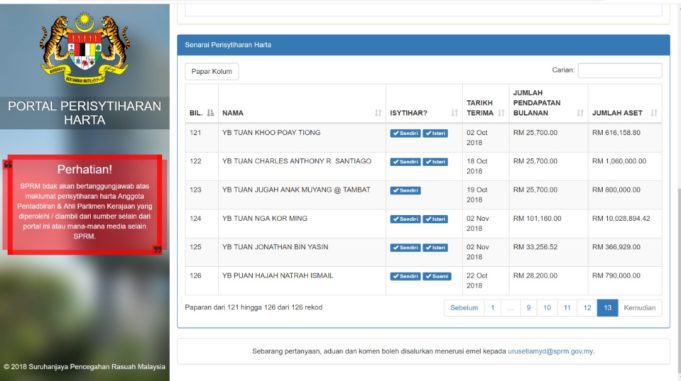Sort by ISYTIHAR? column arrows
Image resolution: width=681 pixels, height=381 pixels.
pyautogui.click(x=454, y=113)
